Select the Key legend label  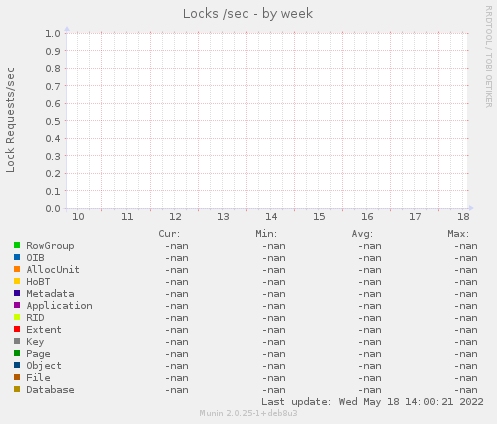[x=35, y=342]
